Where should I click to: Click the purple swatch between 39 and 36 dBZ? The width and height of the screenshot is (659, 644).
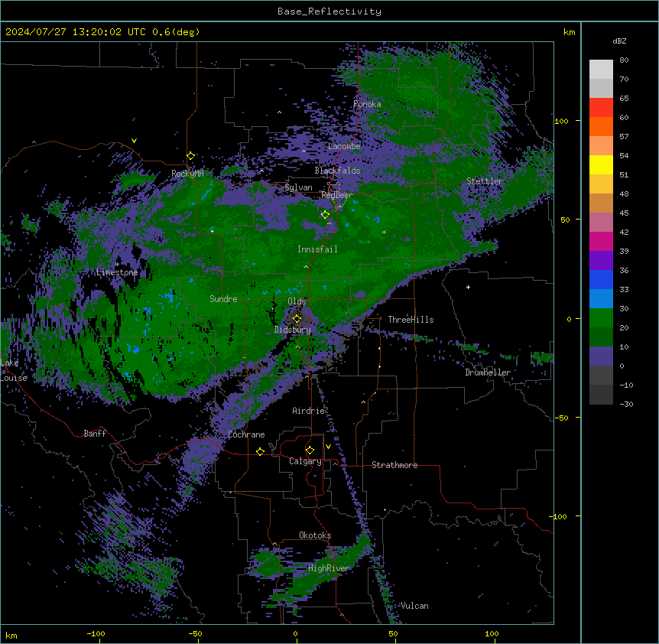pos(601,261)
